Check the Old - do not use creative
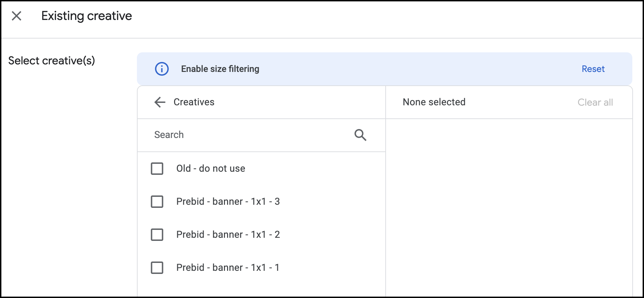 pyautogui.click(x=157, y=169)
